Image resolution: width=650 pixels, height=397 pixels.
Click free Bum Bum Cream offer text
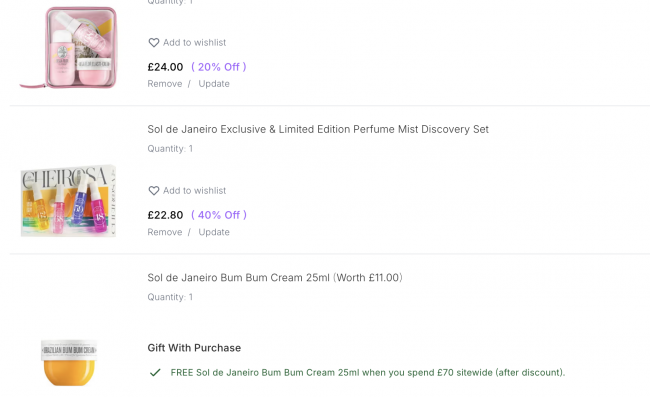click(368, 373)
